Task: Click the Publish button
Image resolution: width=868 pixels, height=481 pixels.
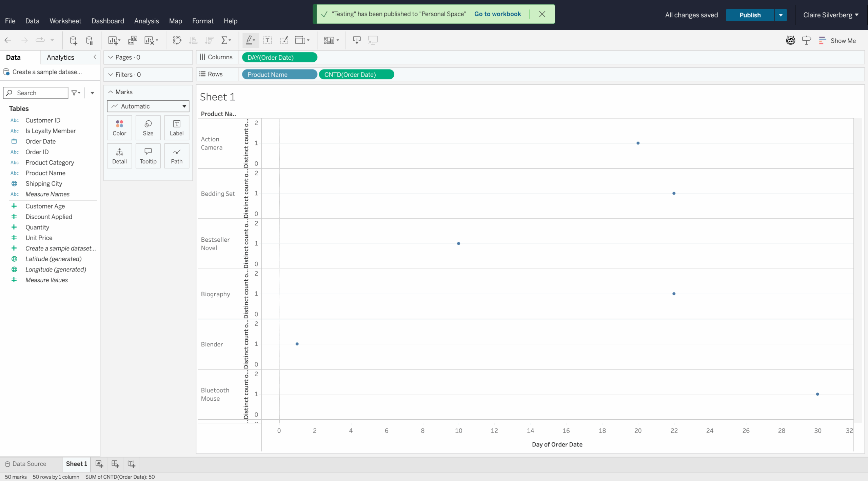Action: coord(750,15)
